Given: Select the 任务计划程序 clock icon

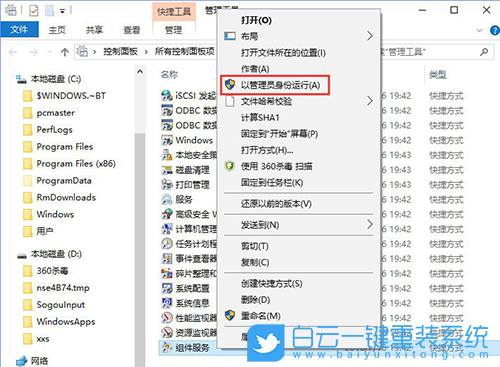Looking at the screenshot, I should pyautogui.click(x=167, y=244).
